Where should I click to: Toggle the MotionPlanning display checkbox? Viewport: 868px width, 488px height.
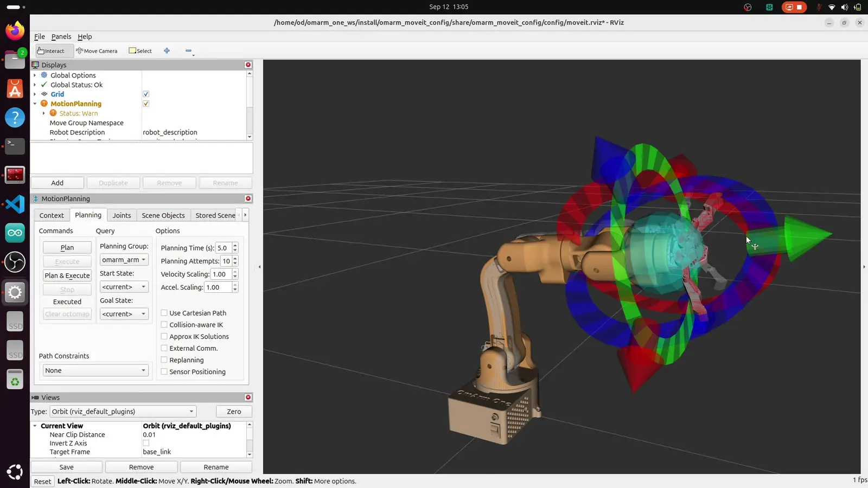tap(146, 104)
